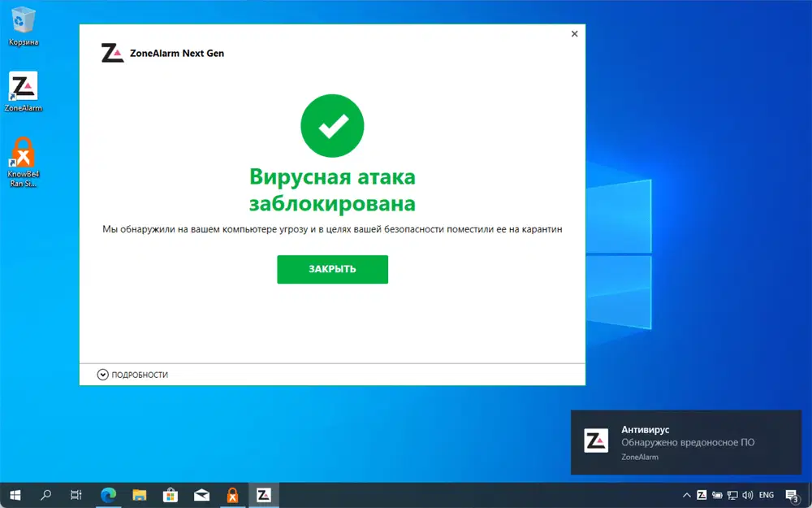Click the battery tray icon
Image resolution: width=812 pixels, height=508 pixels.
coord(717,495)
